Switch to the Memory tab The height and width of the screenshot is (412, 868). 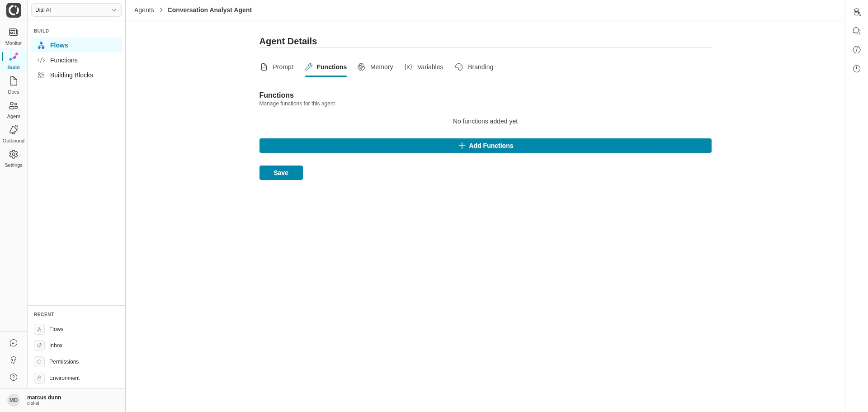pyautogui.click(x=375, y=67)
